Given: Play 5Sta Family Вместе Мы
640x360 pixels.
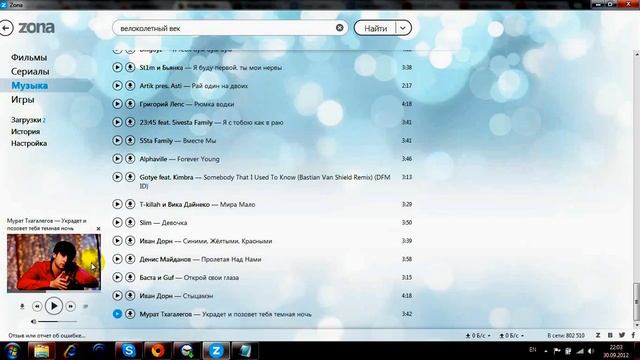Looking at the screenshot, I should [117, 140].
